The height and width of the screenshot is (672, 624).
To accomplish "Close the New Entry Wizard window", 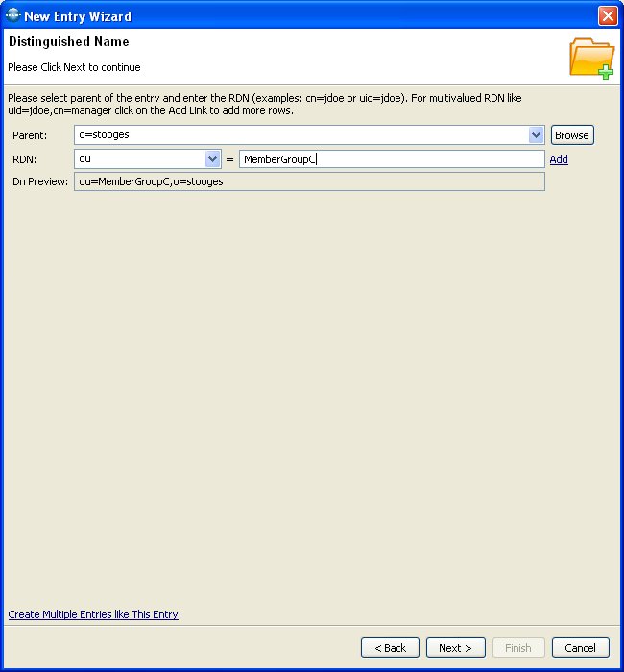I will (x=607, y=15).
